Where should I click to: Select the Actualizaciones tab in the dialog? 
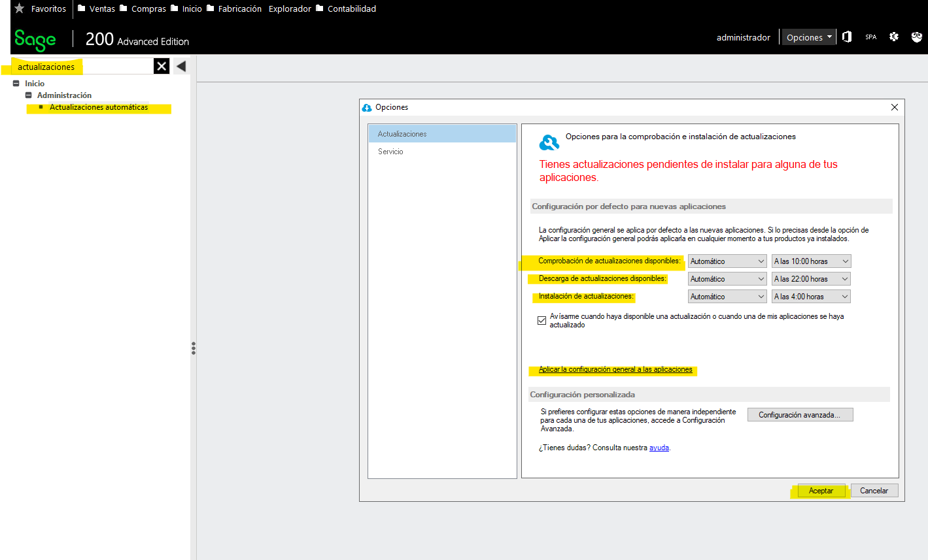442,134
